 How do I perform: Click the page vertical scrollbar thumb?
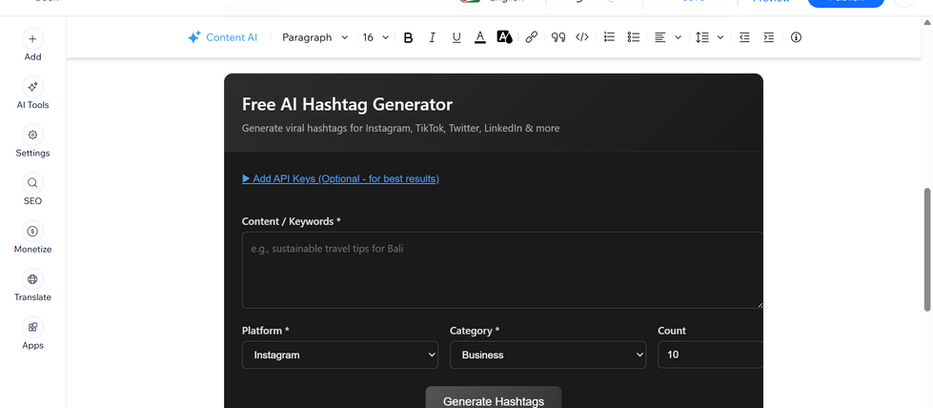[927, 249]
